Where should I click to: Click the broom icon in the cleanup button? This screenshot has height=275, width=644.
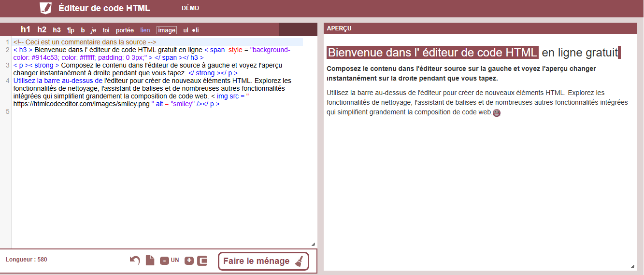300,261
